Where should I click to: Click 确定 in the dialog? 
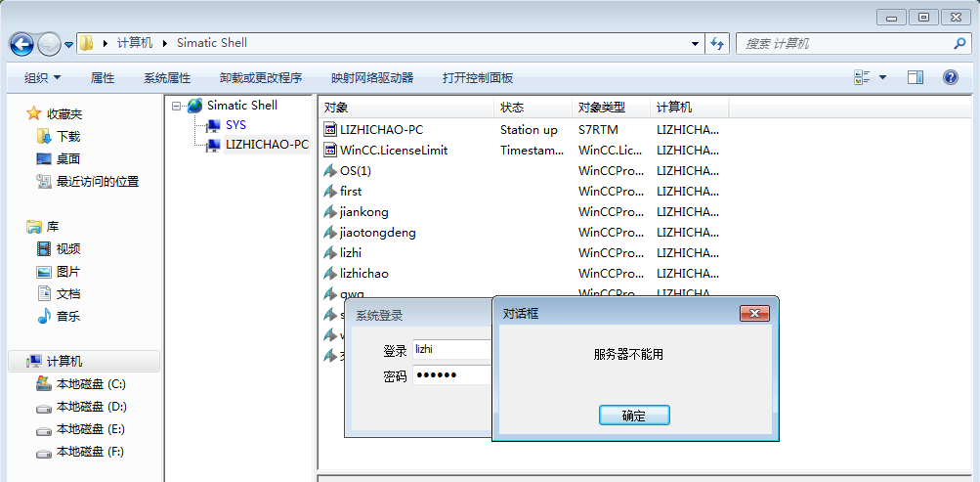(x=634, y=416)
